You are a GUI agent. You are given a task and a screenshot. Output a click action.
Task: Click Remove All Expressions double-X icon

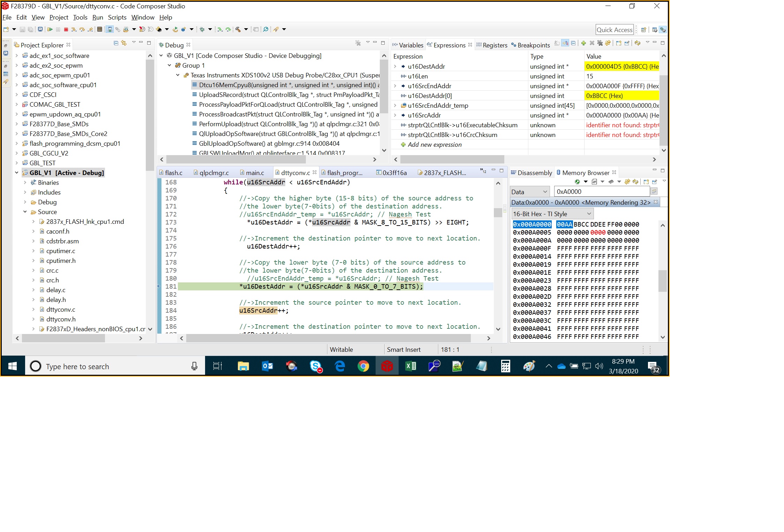point(600,43)
